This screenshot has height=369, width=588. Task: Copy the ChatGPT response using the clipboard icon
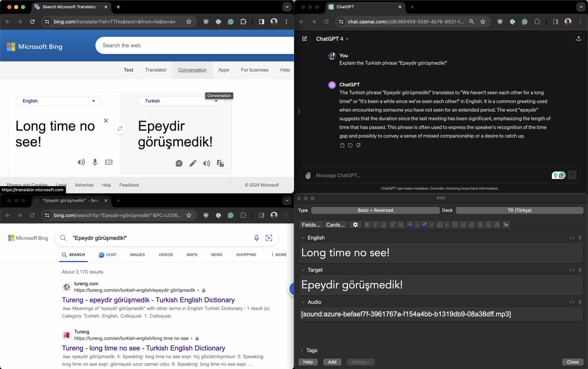coord(342,145)
